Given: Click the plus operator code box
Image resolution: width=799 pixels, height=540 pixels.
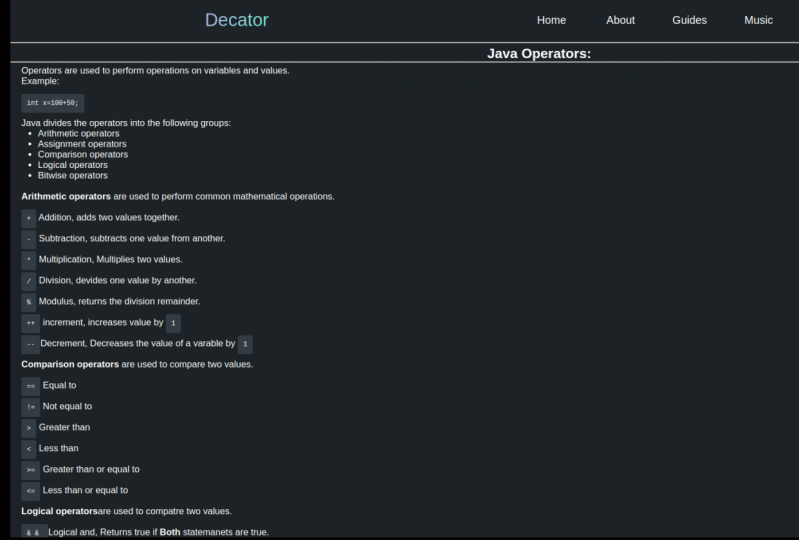Looking at the screenshot, I should (x=29, y=218).
